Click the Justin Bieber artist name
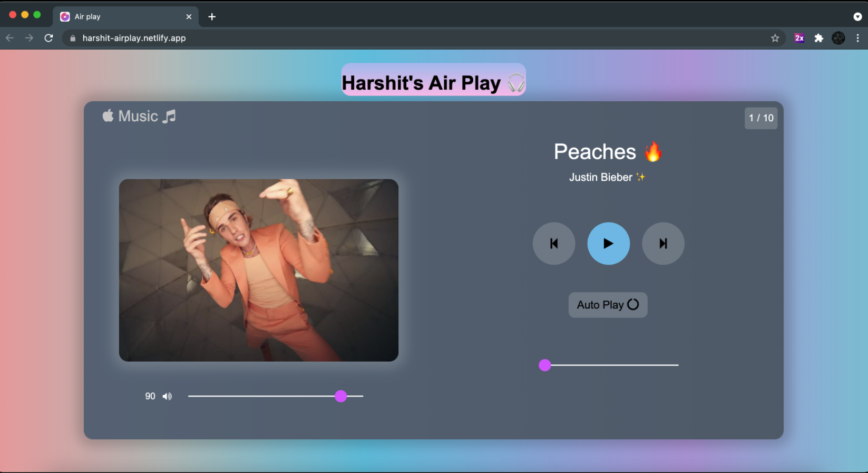Viewport: 868px width, 473px height. [x=600, y=177]
